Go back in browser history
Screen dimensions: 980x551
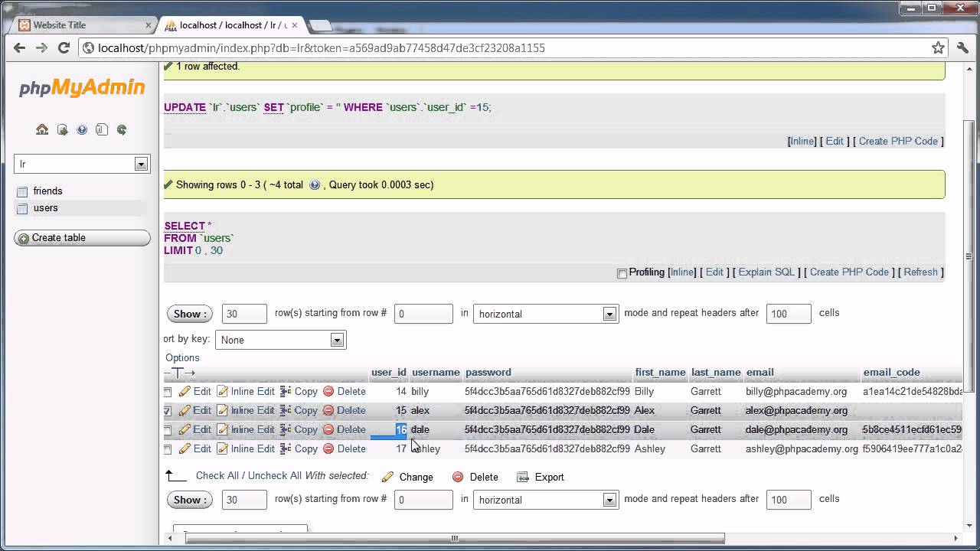pos(19,47)
